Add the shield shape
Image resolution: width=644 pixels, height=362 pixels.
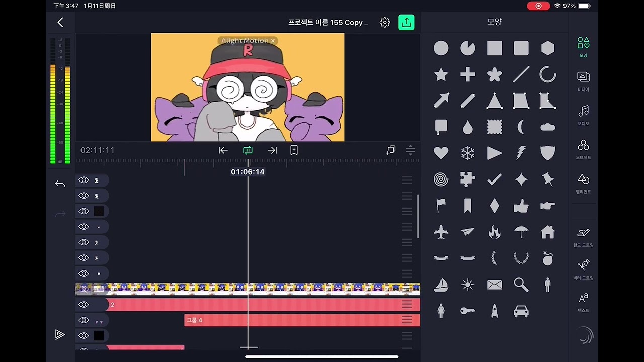(547, 153)
